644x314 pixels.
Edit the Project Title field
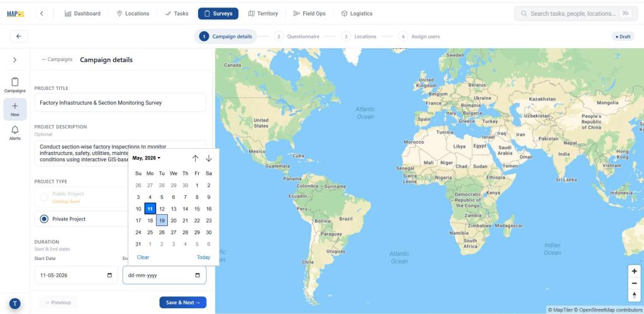120,102
